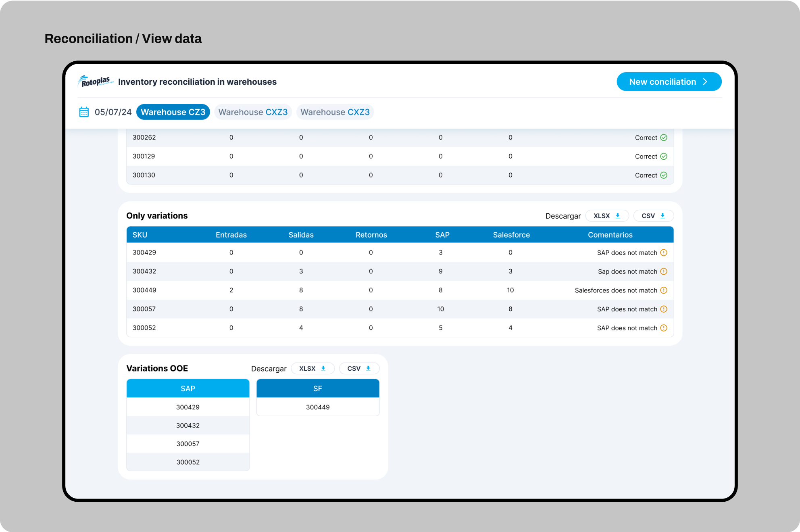
Task: Click Salesforce value 10 for SKU 300449
Action: click(510, 290)
